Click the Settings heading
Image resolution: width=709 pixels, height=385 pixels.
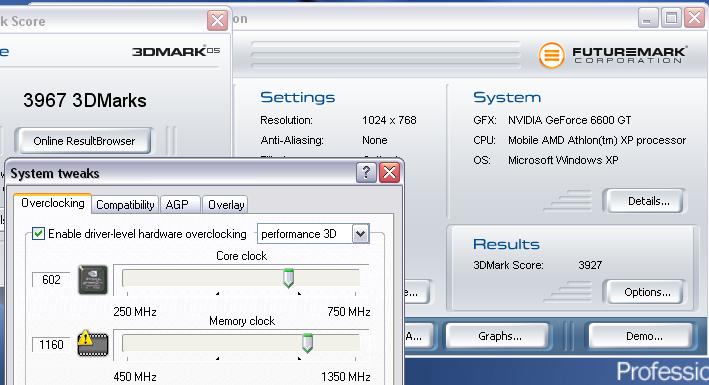tap(298, 97)
